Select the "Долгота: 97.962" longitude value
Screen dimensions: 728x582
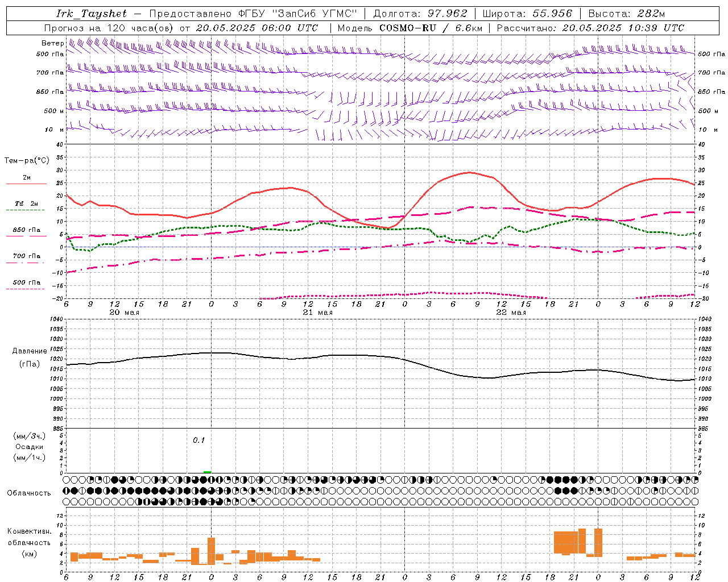(x=420, y=14)
